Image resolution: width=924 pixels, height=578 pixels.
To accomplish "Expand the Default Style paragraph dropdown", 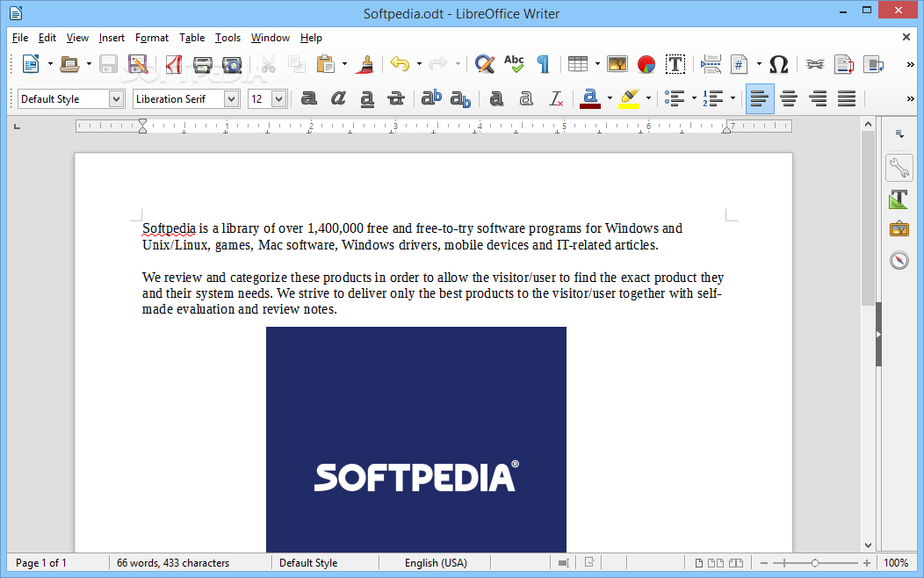I will coord(116,99).
